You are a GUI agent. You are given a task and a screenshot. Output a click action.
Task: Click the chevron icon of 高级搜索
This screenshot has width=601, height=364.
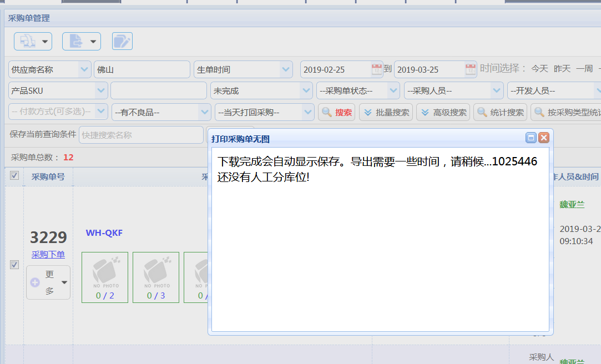425,112
